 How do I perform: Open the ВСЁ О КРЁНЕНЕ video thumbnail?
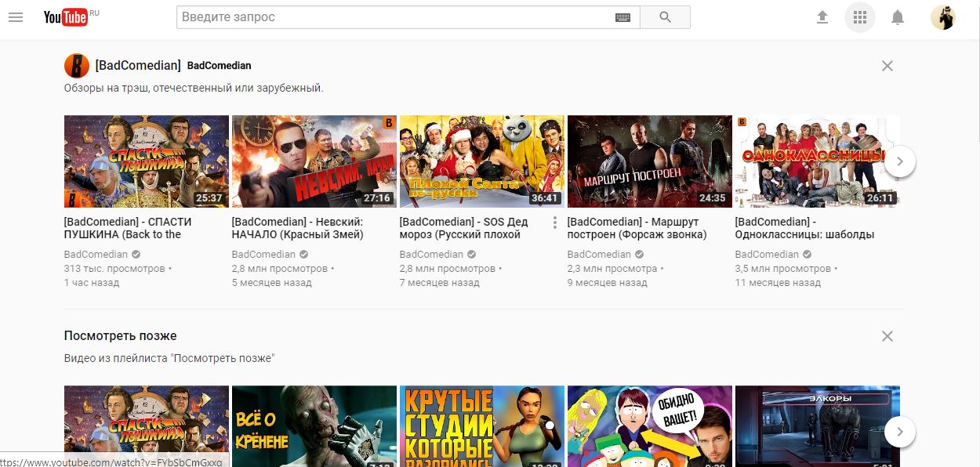[x=314, y=426]
